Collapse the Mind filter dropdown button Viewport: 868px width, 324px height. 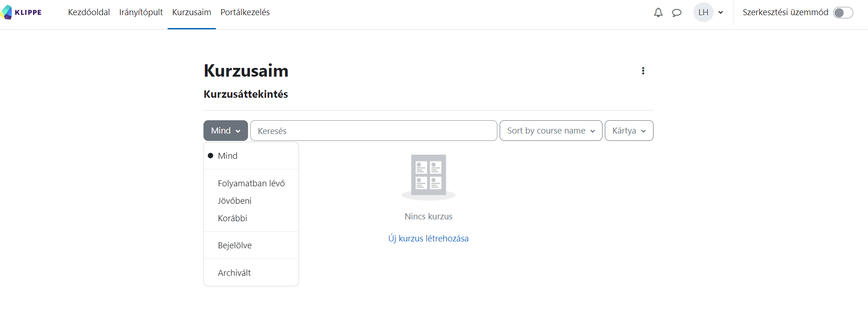(x=225, y=131)
